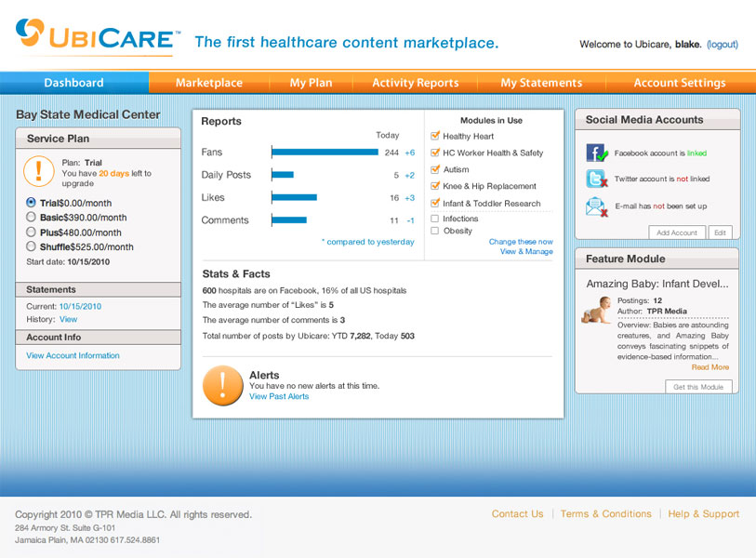
Task: Click the Edit button for social accounts
Action: (x=721, y=232)
